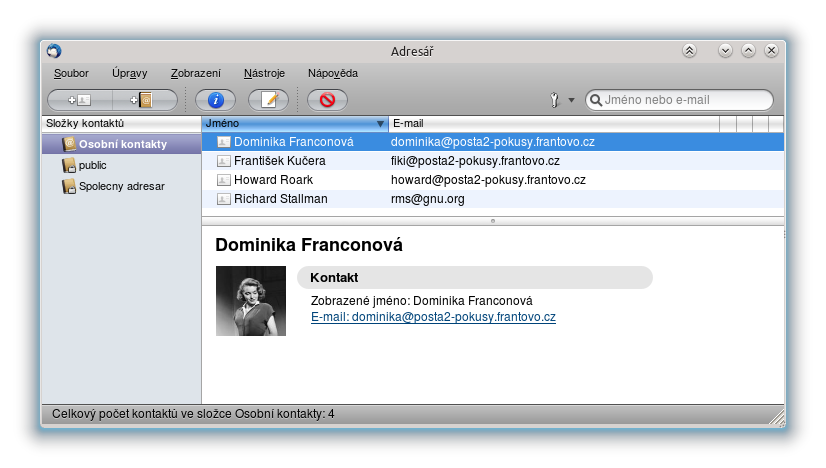
Task: Click the application icon in the title bar
Action: click(54, 51)
